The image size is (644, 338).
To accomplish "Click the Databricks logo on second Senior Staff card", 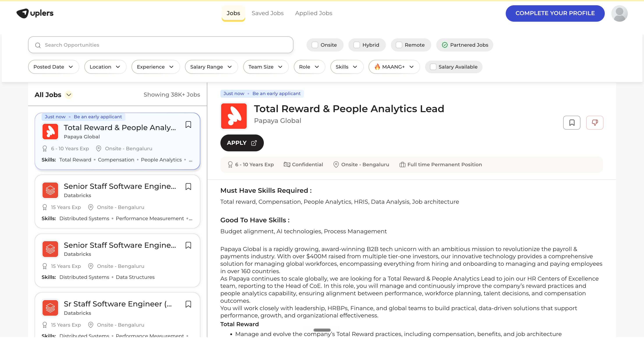I will click(50, 249).
